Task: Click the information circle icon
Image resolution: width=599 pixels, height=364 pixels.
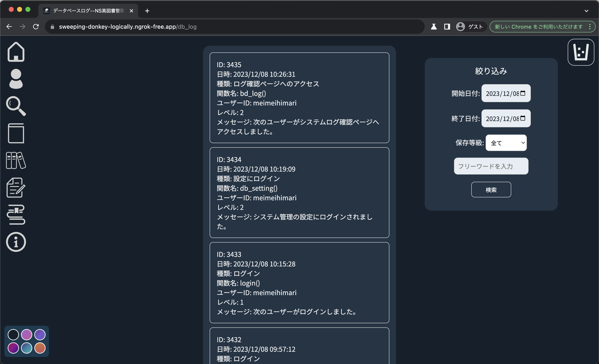Action: (x=16, y=242)
